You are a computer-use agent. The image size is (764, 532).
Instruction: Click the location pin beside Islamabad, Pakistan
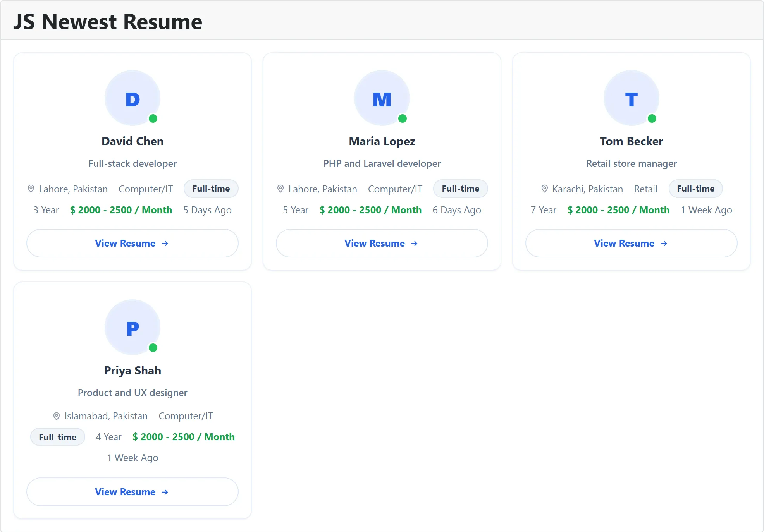click(57, 416)
